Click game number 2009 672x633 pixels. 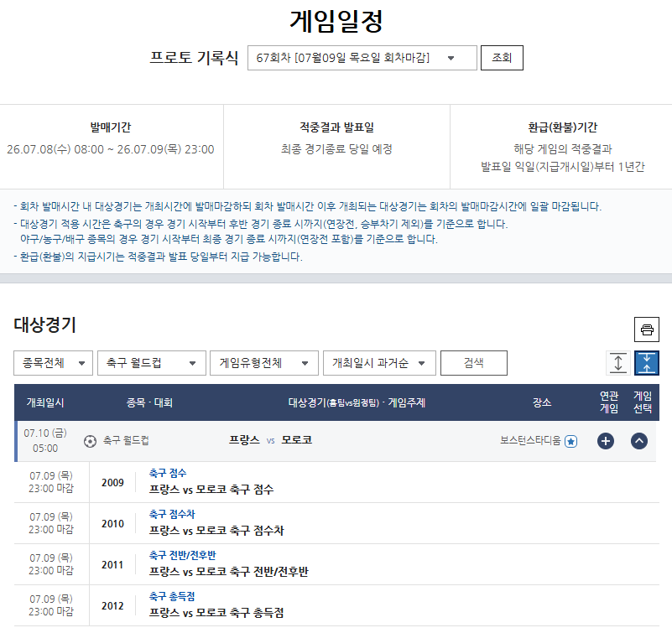point(112,483)
